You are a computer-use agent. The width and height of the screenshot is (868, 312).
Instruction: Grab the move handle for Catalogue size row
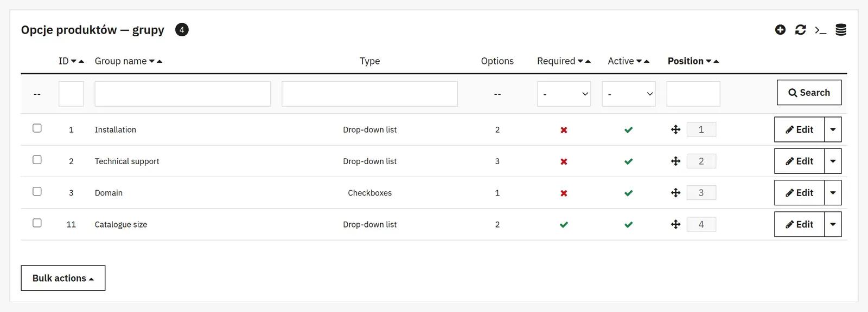(675, 224)
